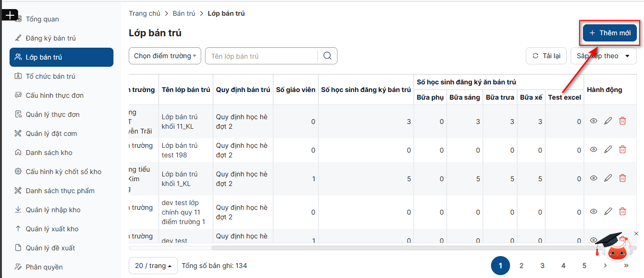
Task: Open 'Quản lý thực đơn' in the sidebar
Action: (x=52, y=114)
